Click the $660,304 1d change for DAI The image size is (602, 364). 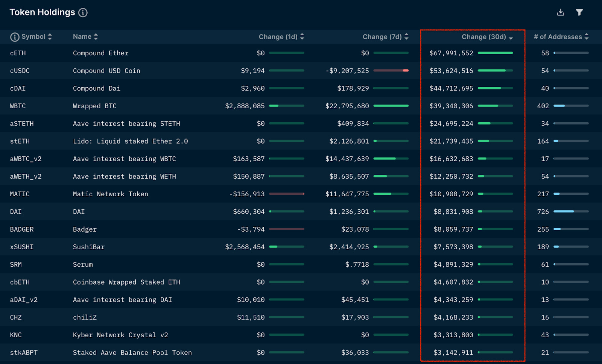pos(249,212)
